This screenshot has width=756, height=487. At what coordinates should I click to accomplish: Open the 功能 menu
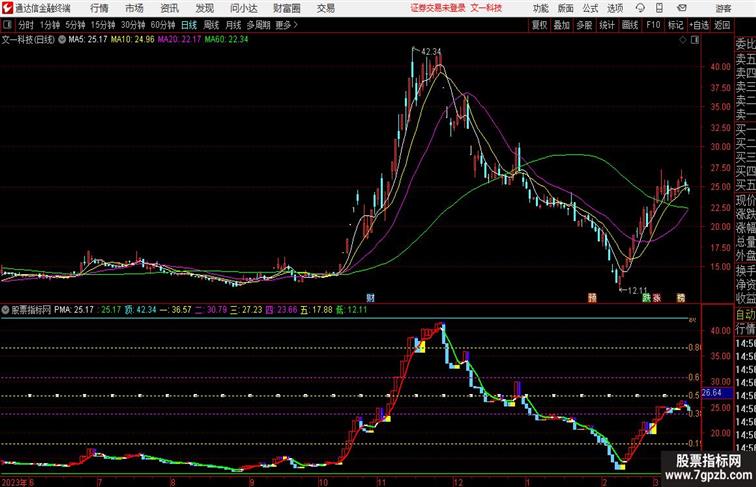(540, 8)
